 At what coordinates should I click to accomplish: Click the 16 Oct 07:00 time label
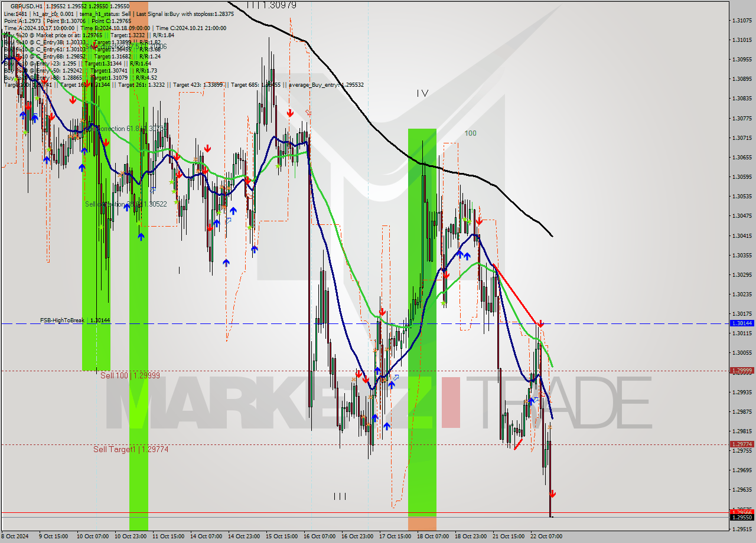320,537
